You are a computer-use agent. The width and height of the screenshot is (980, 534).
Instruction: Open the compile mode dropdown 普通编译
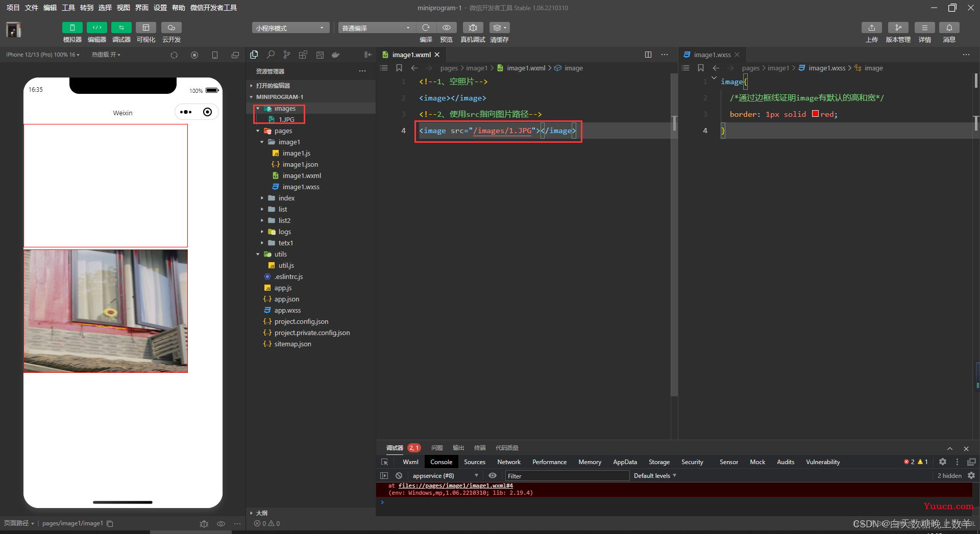coord(377,28)
